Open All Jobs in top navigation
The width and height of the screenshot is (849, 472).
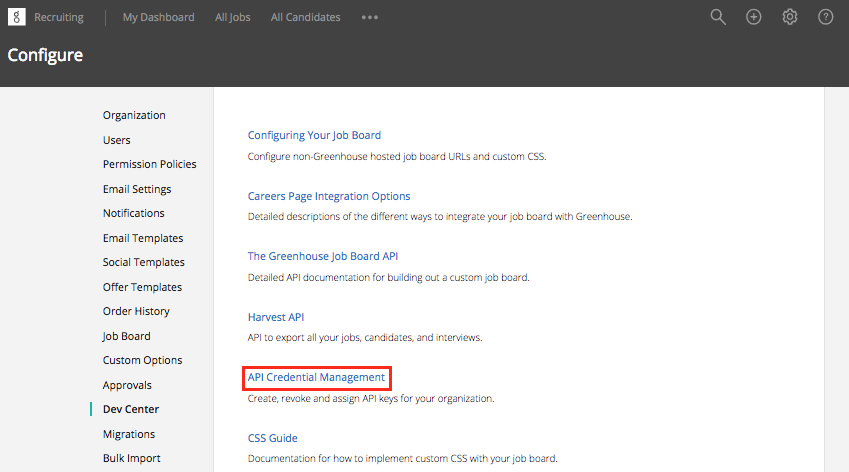233,17
